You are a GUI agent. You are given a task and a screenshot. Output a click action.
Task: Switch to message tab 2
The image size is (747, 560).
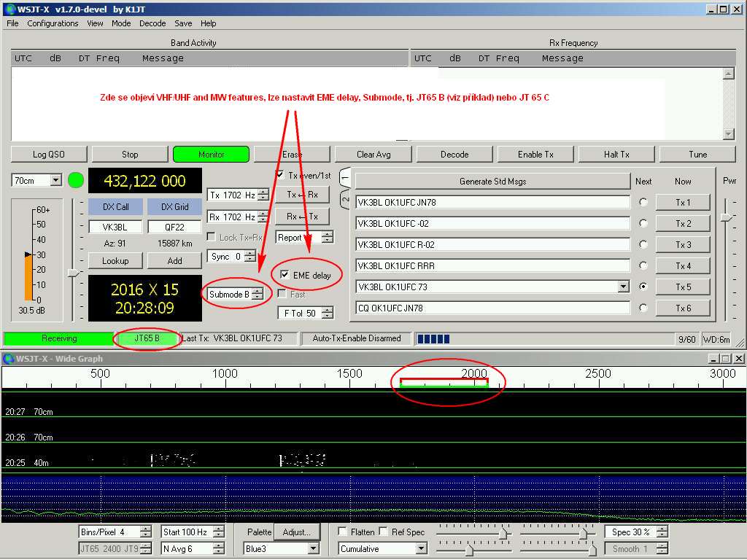345,200
